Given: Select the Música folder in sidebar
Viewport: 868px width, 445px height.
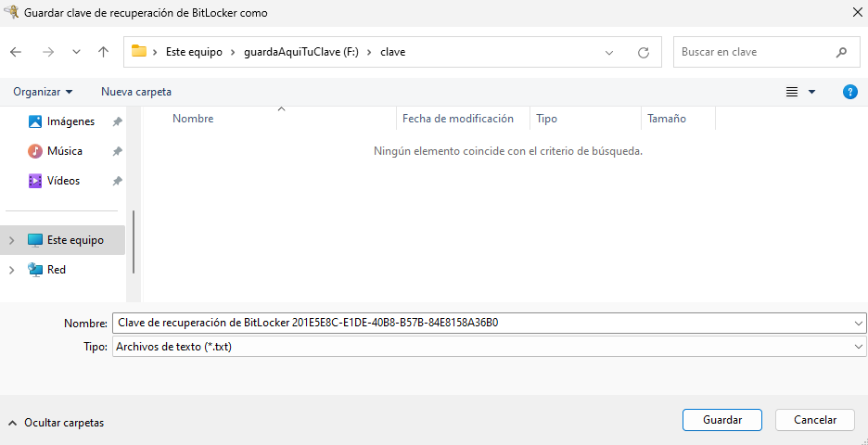Looking at the screenshot, I should point(64,151).
